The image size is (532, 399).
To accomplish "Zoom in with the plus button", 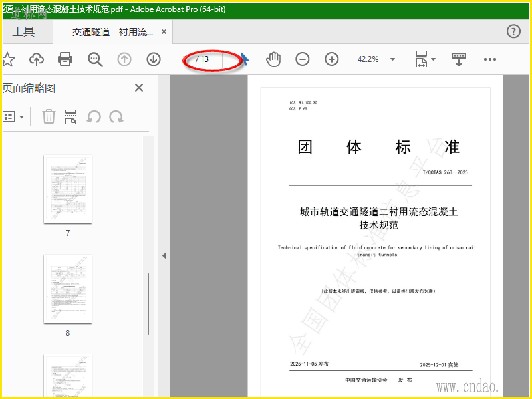I will [331, 59].
